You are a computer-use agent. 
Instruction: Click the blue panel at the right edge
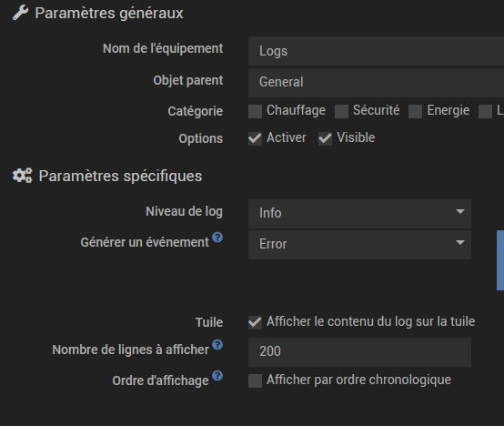pos(500,260)
